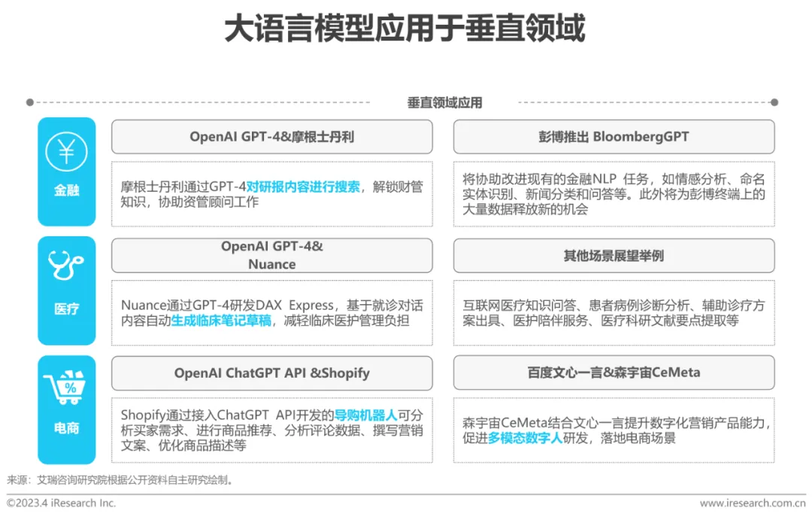
Task: Click the 彭博推出 BloombergGPT header box
Action: click(x=614, y=137)
